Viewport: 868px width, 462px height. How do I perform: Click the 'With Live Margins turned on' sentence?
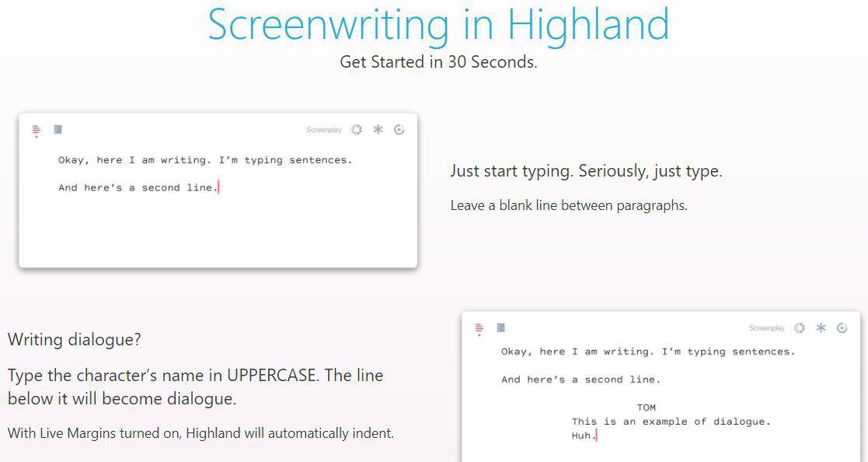pos(200,433)
